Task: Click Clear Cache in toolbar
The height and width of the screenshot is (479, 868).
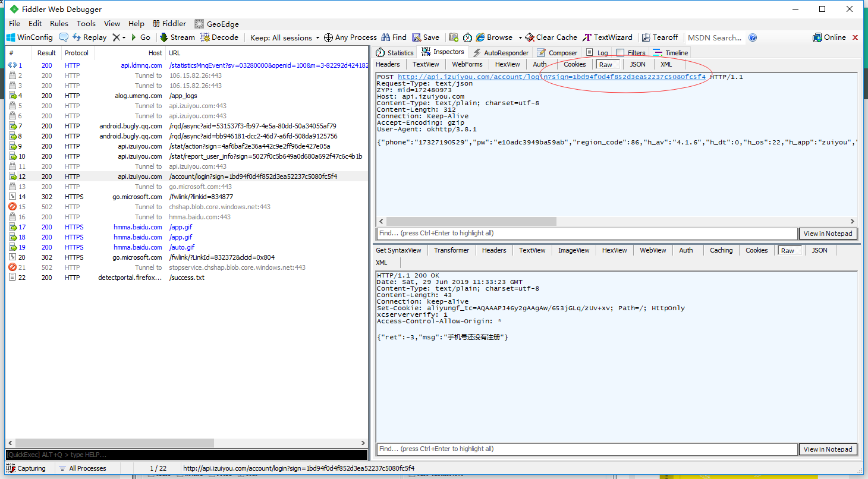Action: tap(552, 37)
